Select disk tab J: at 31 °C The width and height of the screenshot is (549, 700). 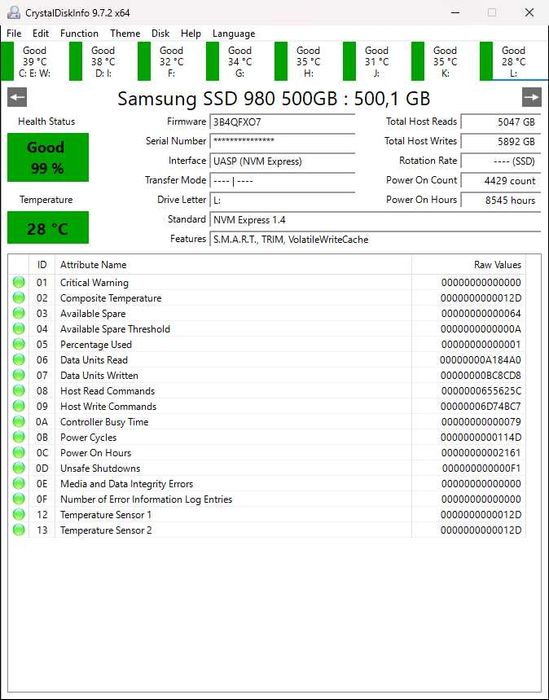376,62
